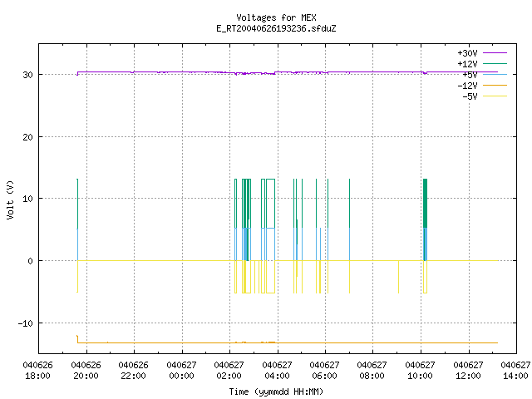Click the y-axis tick value 0
The image size is (532, 399).
(x=31, y=261)
